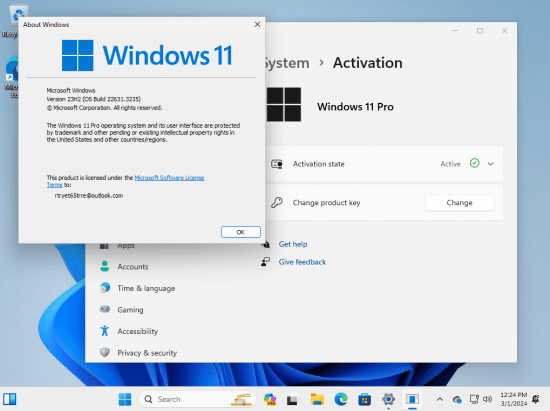Click the product key icon
The image size is (550, 411).
[x=277, y=202]
